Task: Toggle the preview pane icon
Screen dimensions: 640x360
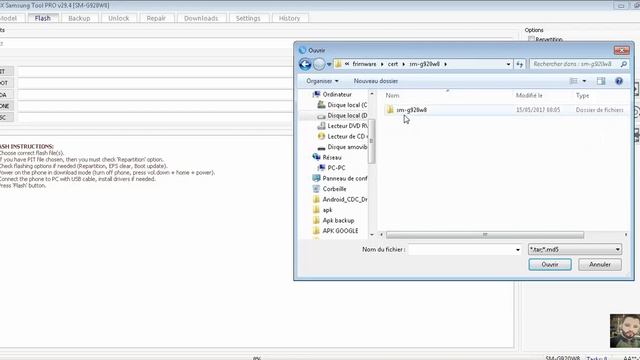Action: [601, 81]
